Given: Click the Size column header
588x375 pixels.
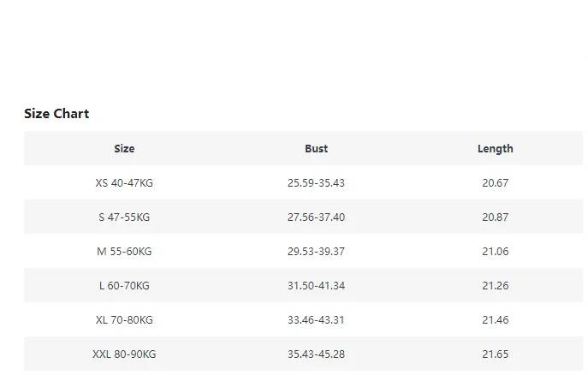Looking at the screenshot, I should [124, 148].
